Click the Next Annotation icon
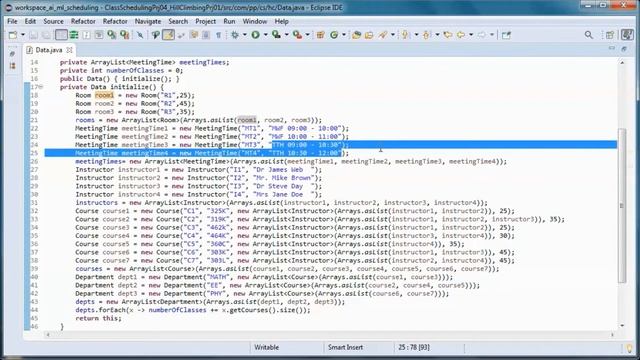This screenshot has width=640, height=360. [405, 35]
